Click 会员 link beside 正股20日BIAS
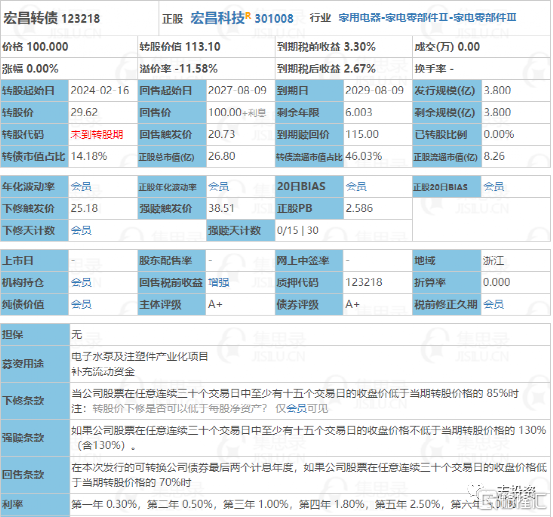Viewport: 553px width, 517px height. [x=493, y=187]
